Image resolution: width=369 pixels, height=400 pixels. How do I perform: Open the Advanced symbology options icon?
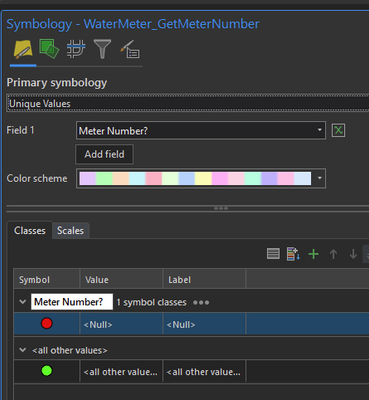tap(130, 49)
